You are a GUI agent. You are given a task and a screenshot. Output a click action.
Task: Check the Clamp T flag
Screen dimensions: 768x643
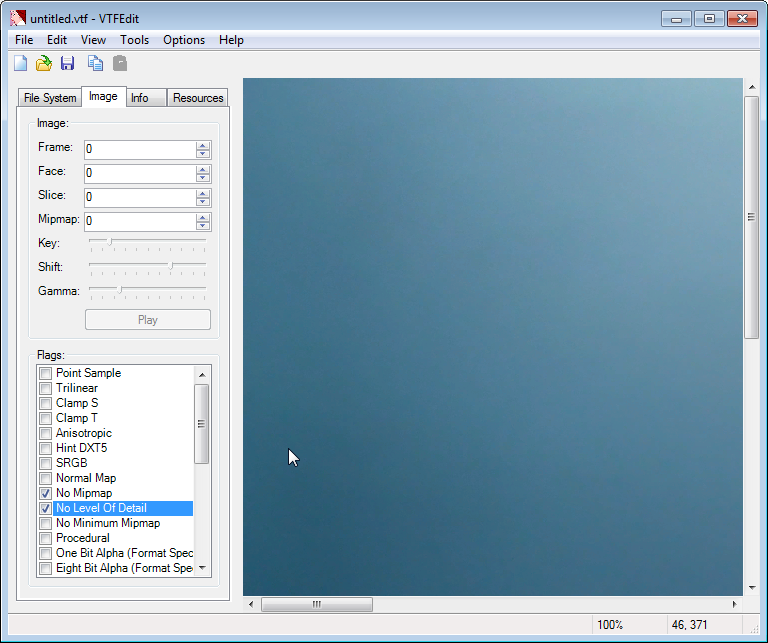click(46, 418)
